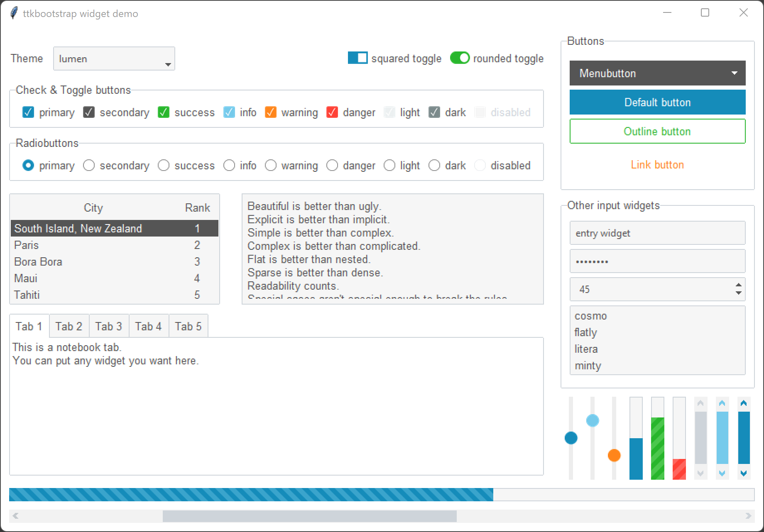Click the bottom horizontal scrollbar thumb
Image resolution: width=764 pixels, height=532 pixels.
(311, 516)
